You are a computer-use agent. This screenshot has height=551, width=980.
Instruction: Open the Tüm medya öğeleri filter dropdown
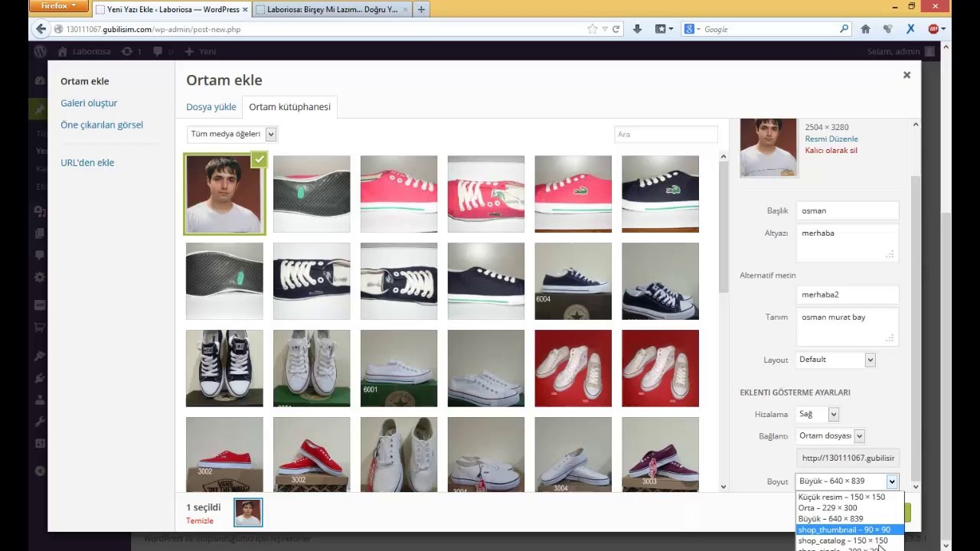point(231,134)
